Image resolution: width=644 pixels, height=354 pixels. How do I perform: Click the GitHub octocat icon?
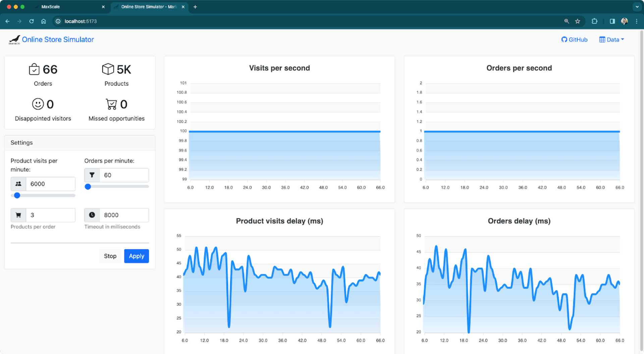pyautogui.click(x=564, y=39)
